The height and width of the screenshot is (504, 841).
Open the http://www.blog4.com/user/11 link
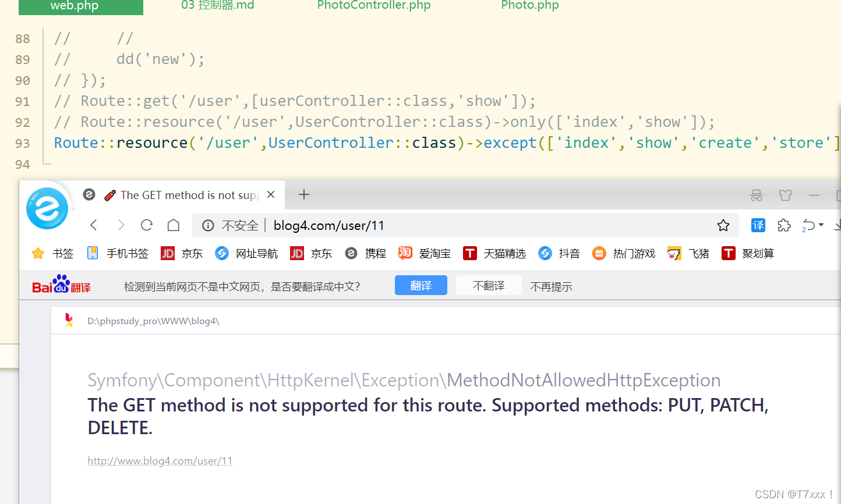(160, 461)
